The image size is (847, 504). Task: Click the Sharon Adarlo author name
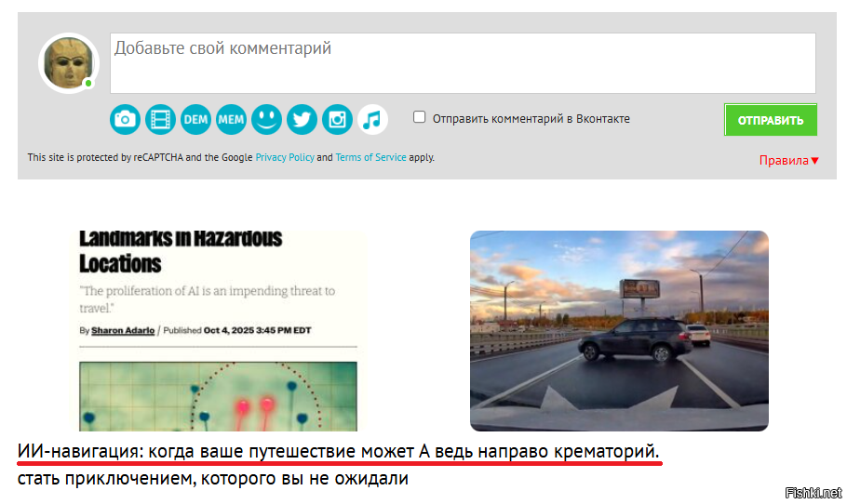click(x=122, y=330)
